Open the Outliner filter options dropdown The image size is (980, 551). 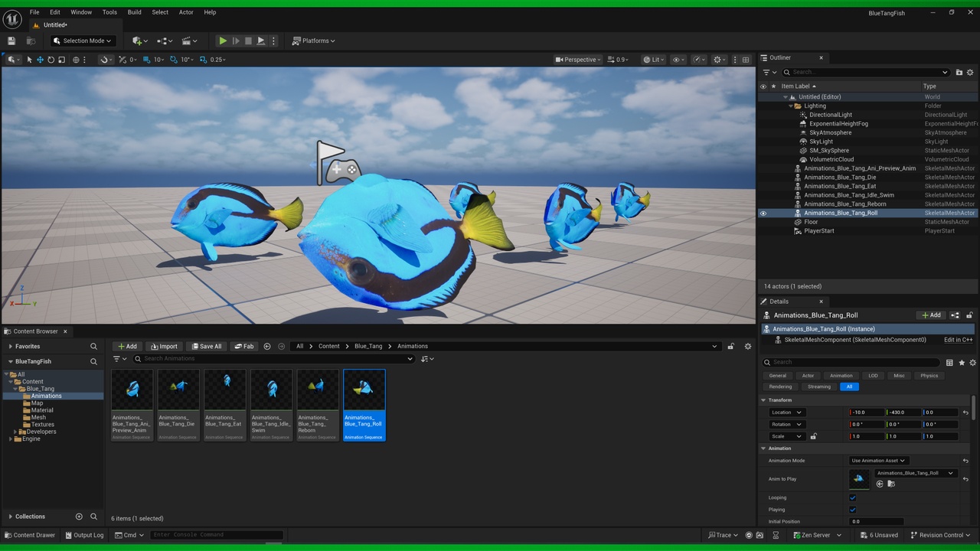(x=769, y=72)
